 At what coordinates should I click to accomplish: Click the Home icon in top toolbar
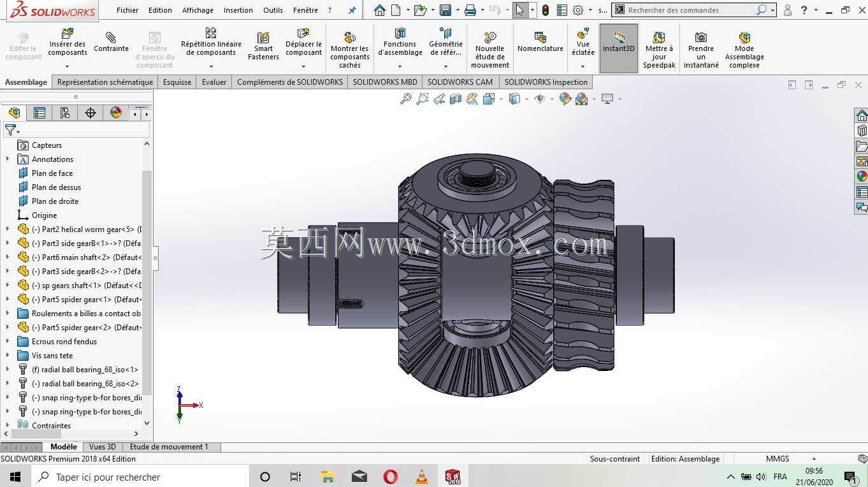(380, 10)
